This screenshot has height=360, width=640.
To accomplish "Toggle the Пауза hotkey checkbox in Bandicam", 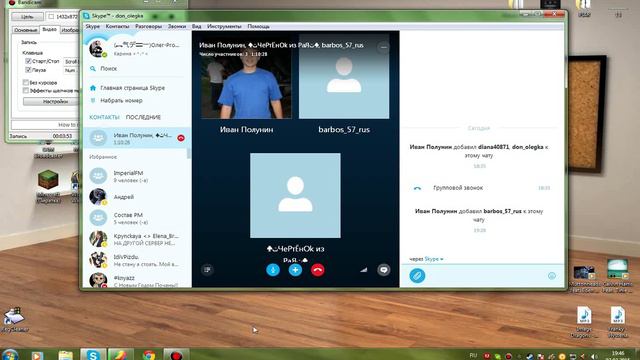I will (28, 70).
